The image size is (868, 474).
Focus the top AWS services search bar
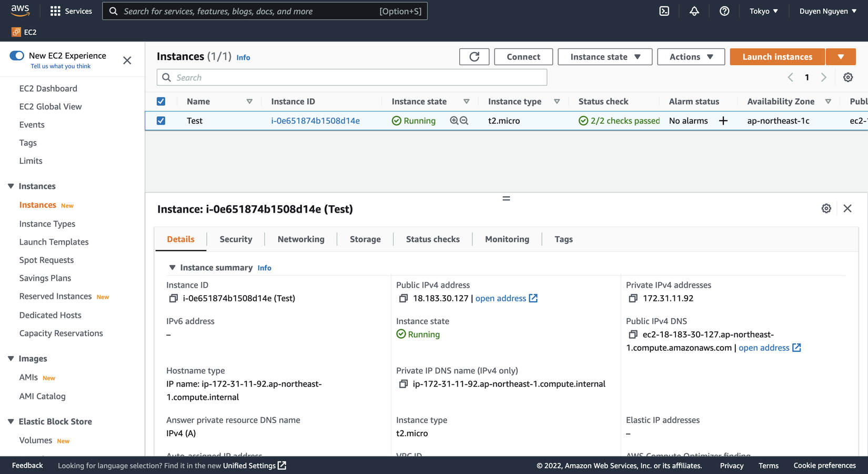265,11
